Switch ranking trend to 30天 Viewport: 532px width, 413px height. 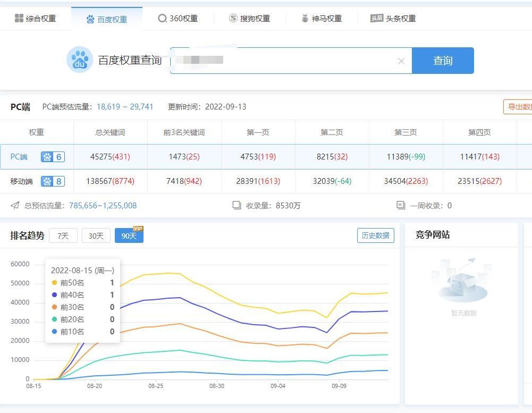pos(96,235)
